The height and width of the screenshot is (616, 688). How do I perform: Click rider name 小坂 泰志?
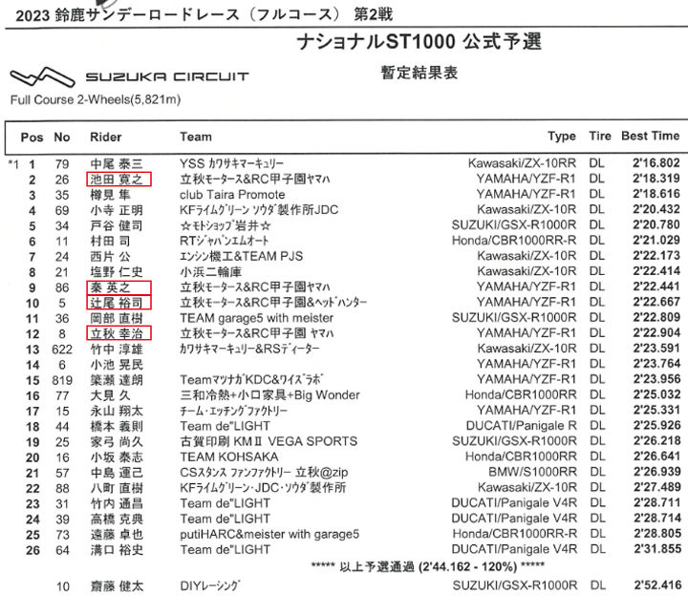[x=117, y=457]
